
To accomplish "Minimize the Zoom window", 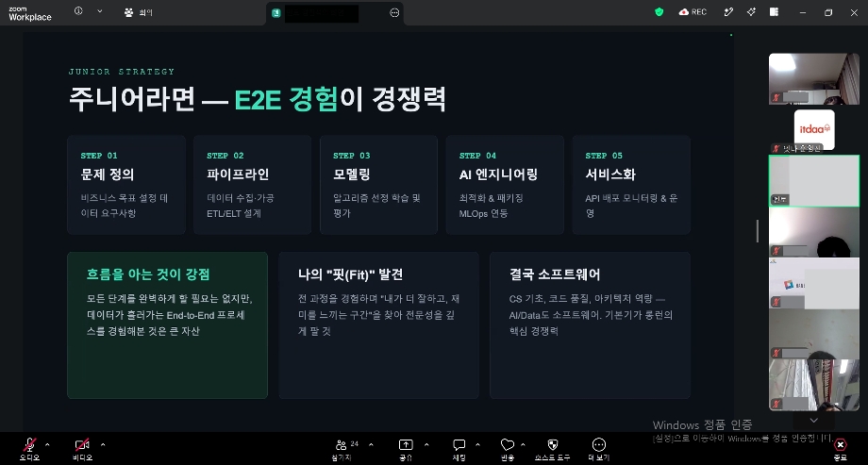I will (803, 12).
